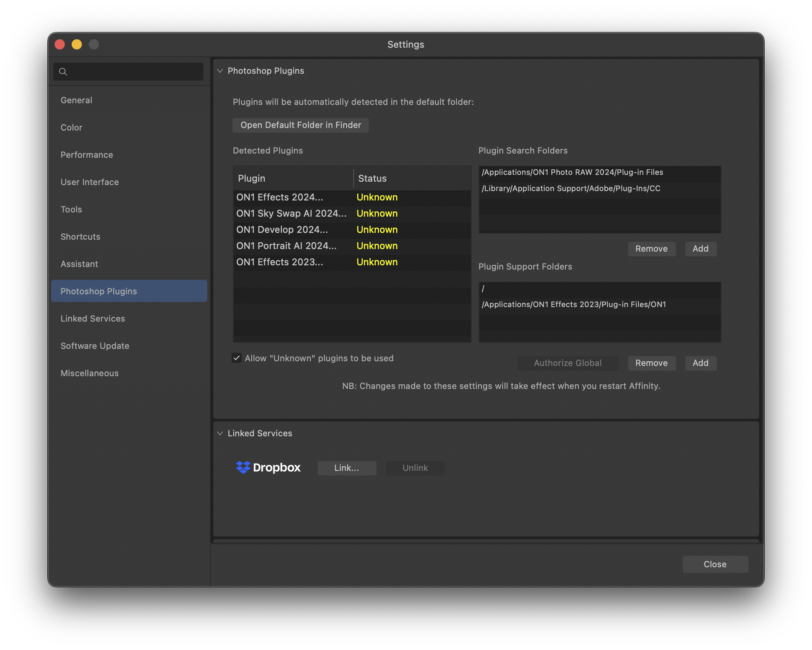The width and height of the screenshot is (812, 650).
Task: Click Dropbox Link... button
Action: [x=347, y=468]
